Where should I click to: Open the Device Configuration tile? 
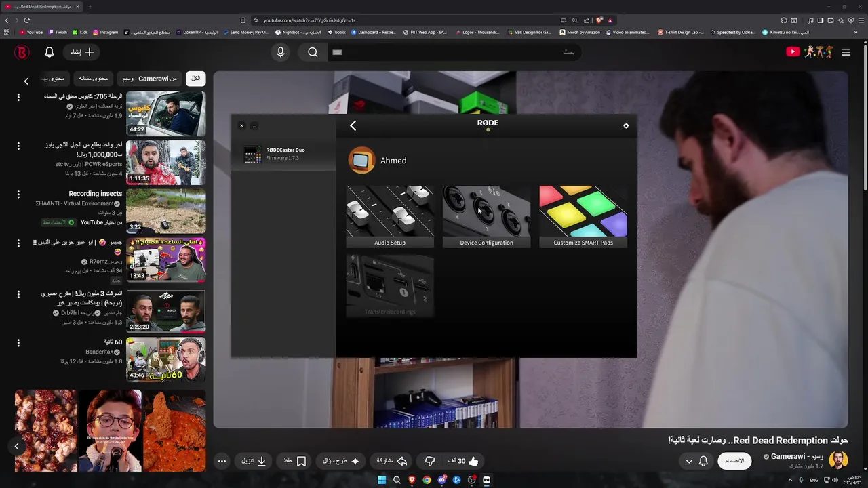pyautogui.click(x=486, y=217)
